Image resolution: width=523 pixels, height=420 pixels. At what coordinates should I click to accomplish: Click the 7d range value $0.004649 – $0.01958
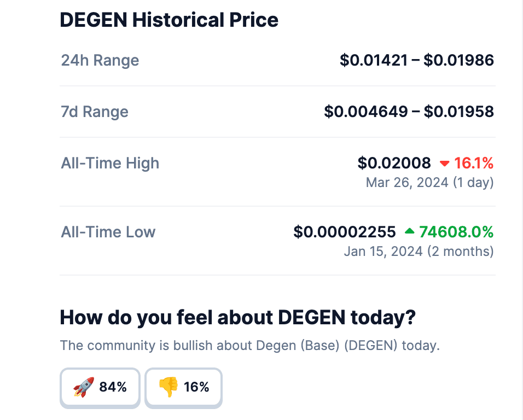click(409, 112)
